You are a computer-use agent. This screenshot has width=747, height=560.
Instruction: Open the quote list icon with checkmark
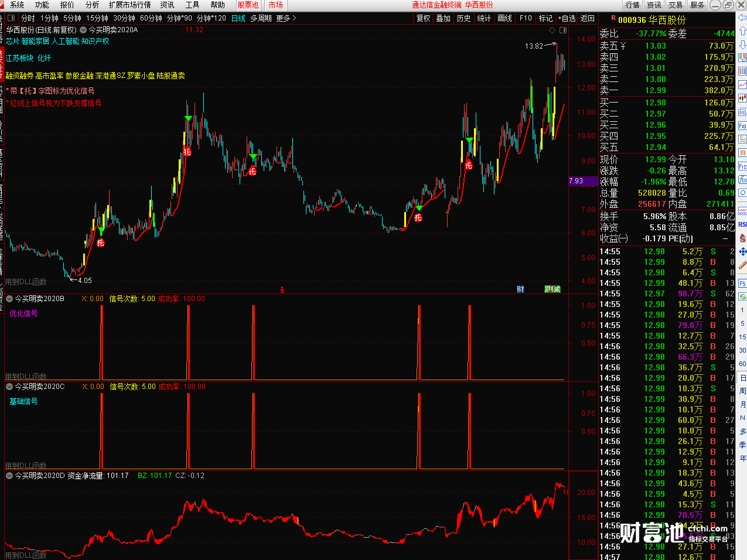coord(742,58)
